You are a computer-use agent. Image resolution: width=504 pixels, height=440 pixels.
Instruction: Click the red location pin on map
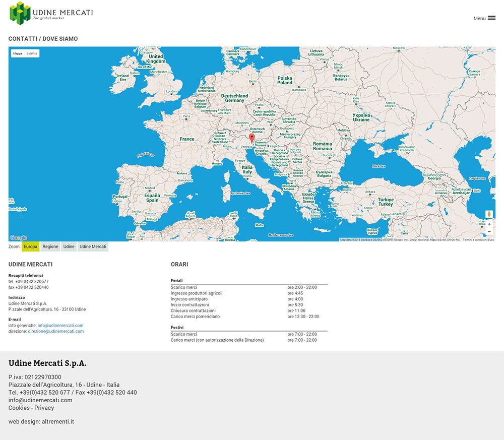pos(252,138)
